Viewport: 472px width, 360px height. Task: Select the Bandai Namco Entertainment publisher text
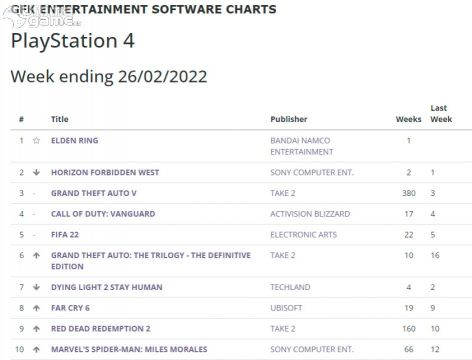(302, 146)
